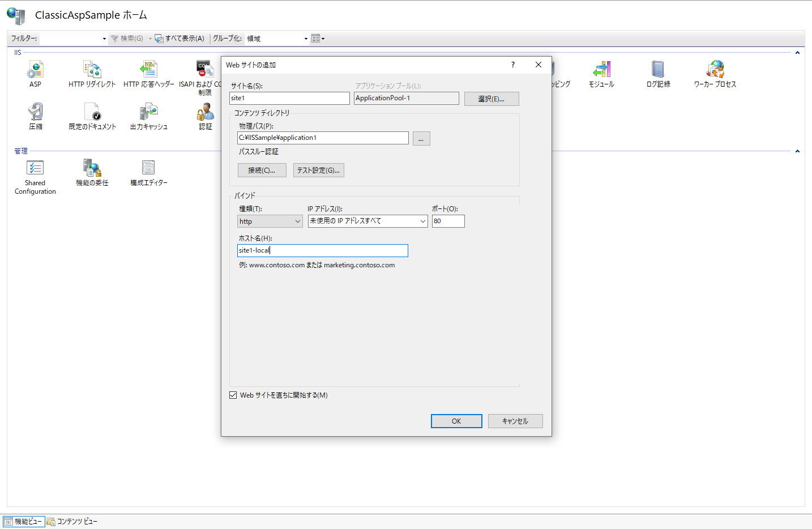Open the HTTP リダイレクト feature
This screenshot has width=812, height=529.
[x=92, y=74]
